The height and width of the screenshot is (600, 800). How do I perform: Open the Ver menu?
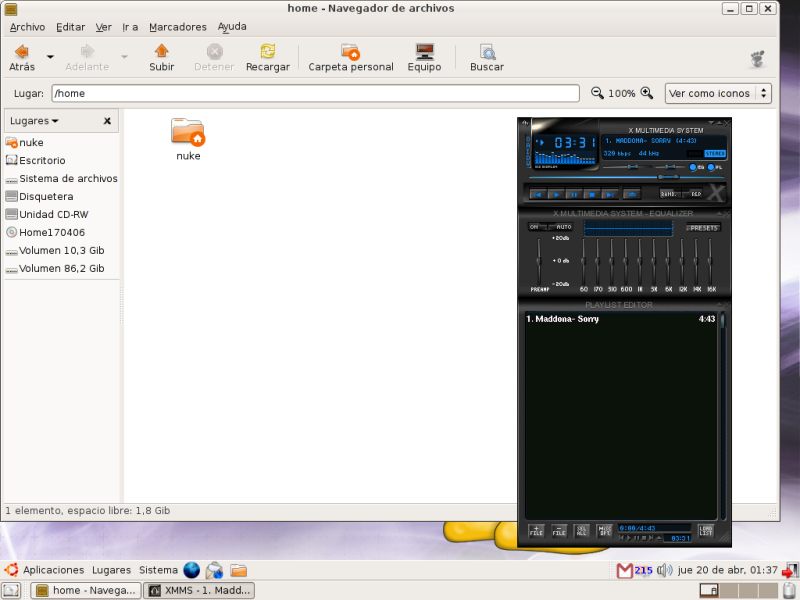(x=104, y=27)
